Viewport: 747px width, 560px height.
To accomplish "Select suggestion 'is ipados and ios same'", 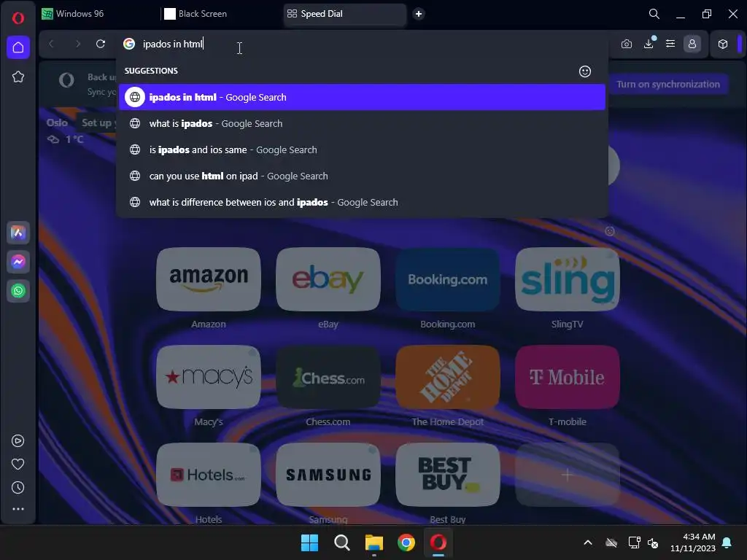I will pos(362,149).
